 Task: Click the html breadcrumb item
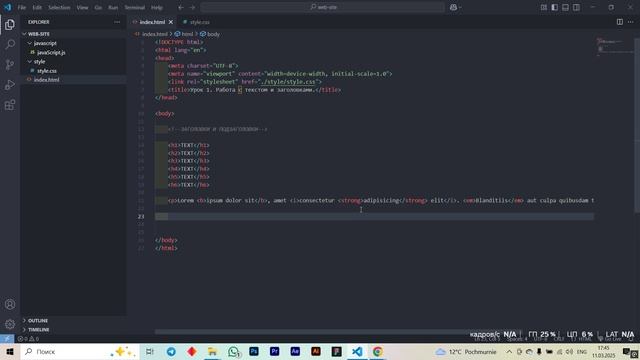pos(184,34)
